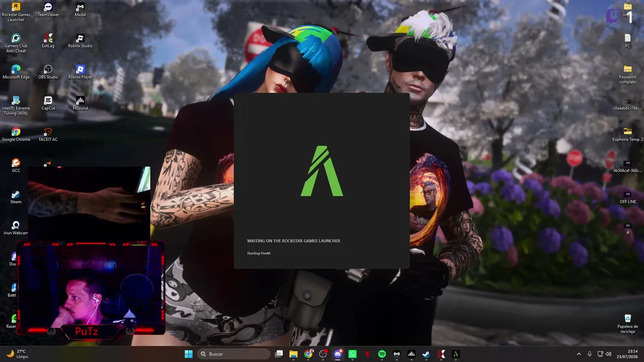Image resolution: width=644 pixels, height=362 pixels.
Task: Select the c8aaeb8c-74bc desktop file
Action: pos(627,103)
